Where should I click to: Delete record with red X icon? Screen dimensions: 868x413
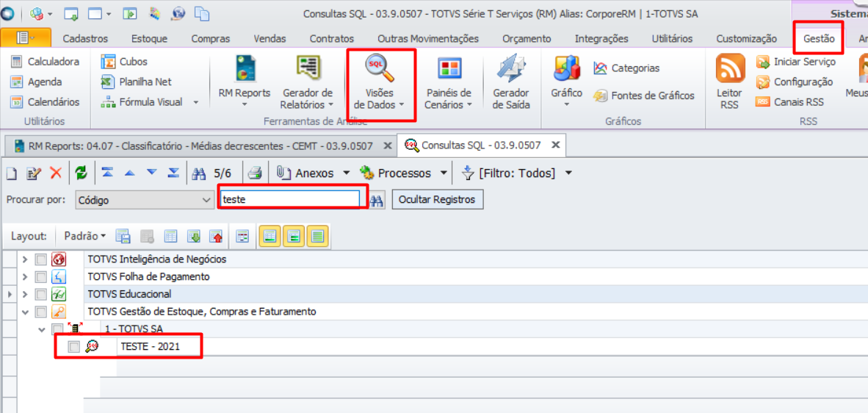(x=56, y=173)
